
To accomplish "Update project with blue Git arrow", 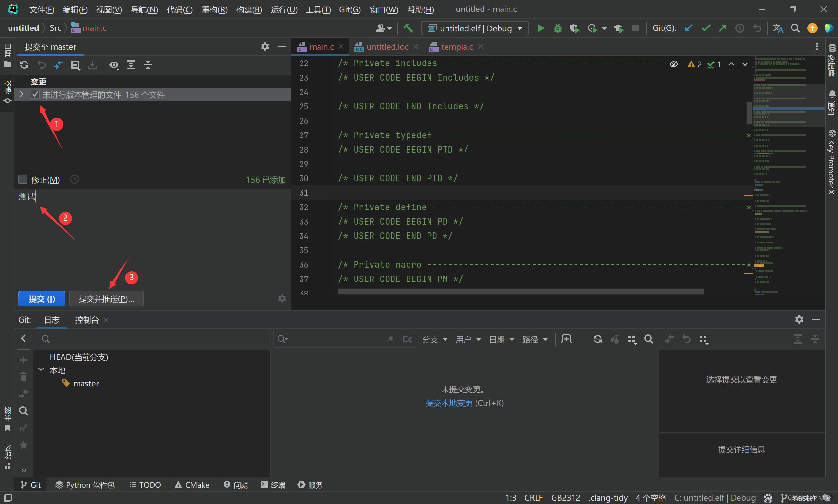I will (x=688, y=28).
